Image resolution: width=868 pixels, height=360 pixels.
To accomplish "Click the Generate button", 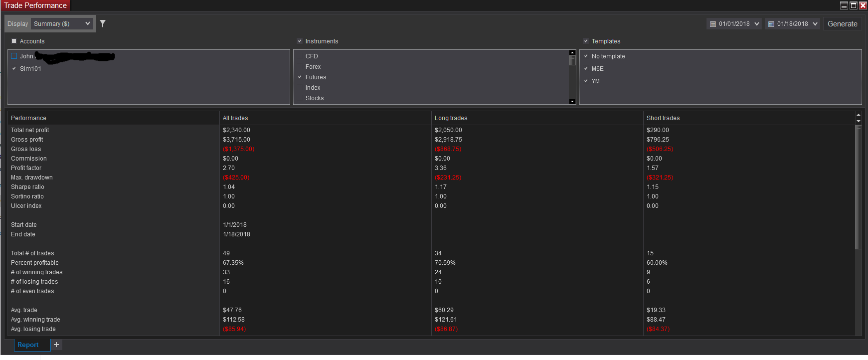I will pos(842,23).
